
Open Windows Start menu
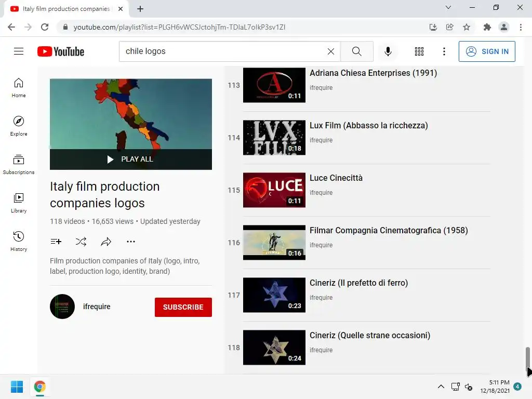coord(17,387)
